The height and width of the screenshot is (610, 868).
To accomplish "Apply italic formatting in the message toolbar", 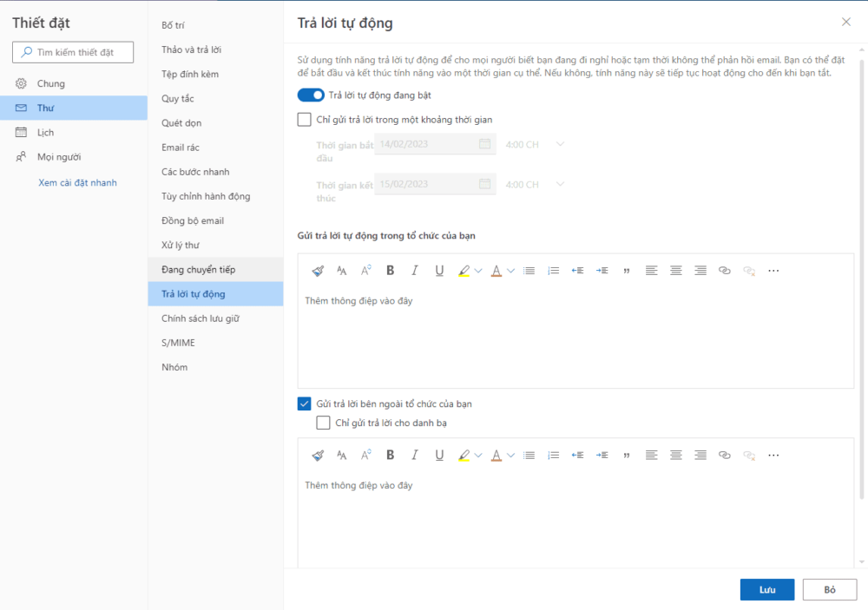I will pos(415,270).
